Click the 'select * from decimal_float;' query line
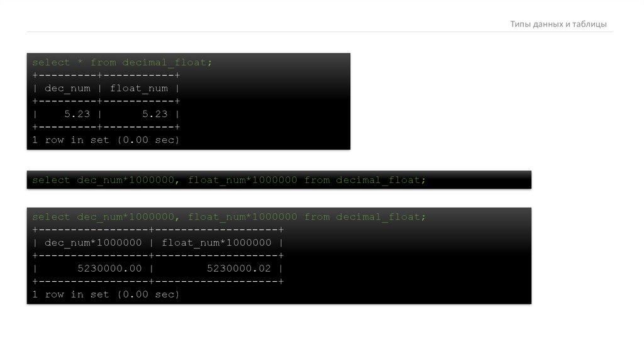The width and height of the screenshot is (644, 361). pyautogui.click(x=122, y=62)
